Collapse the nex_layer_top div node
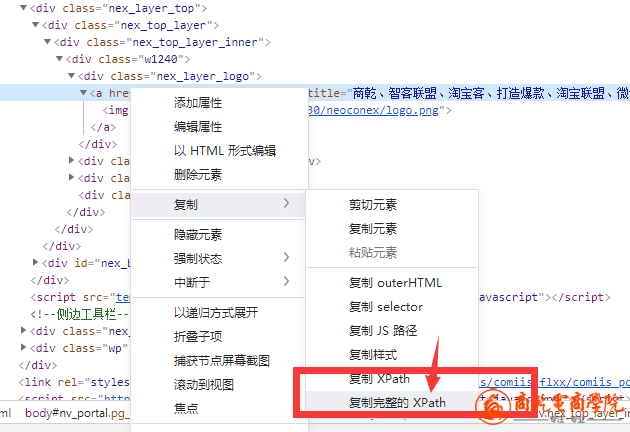The height and width of the screenshot is (432, 630). (x=23, y=8)
